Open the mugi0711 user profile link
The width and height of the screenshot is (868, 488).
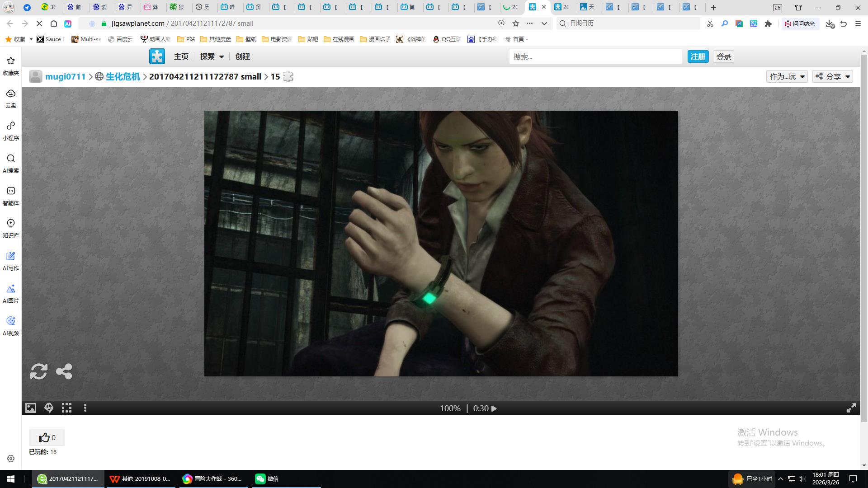click(65, 76)
